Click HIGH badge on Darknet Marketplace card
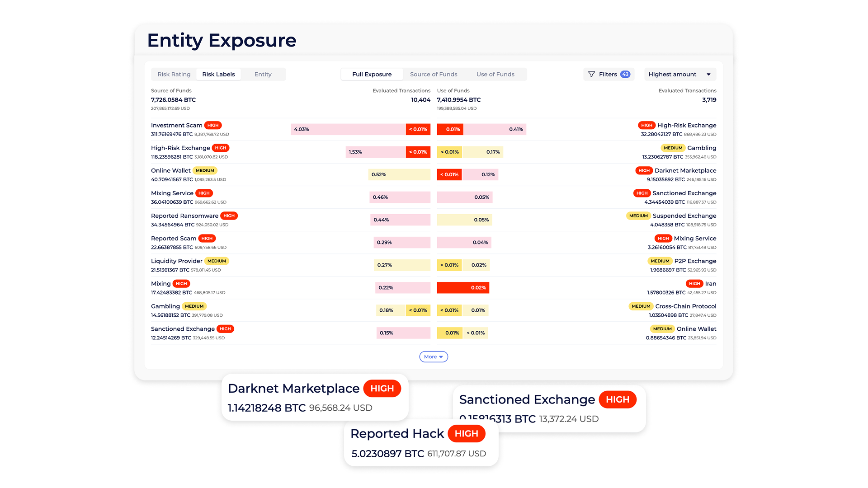868x488 pixels. 382,388
